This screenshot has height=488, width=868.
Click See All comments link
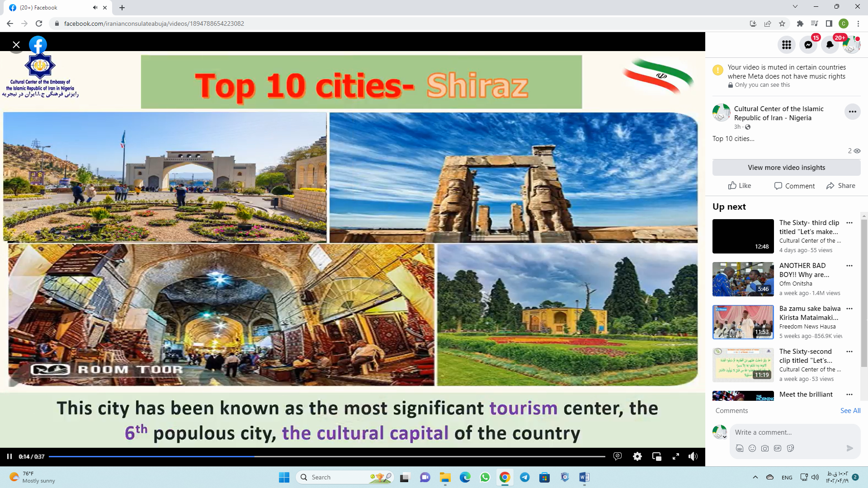[x=850, y=411]
